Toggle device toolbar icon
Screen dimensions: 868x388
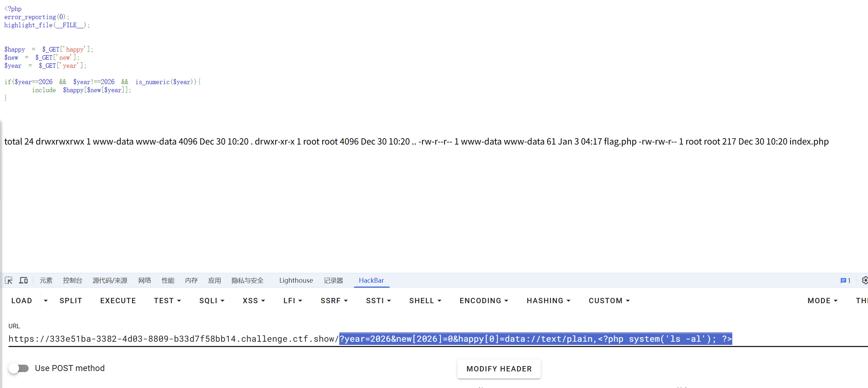23,280
